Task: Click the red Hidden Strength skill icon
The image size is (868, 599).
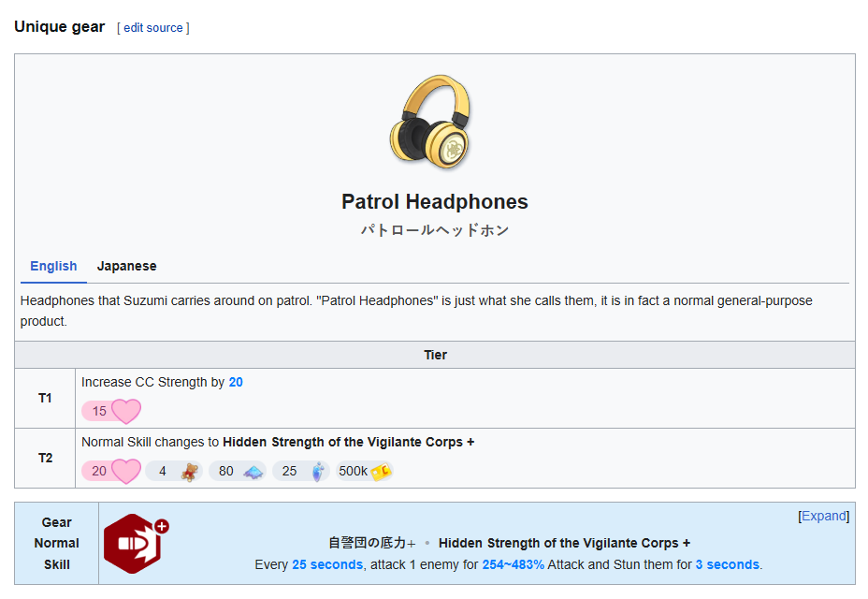Action: tap(136, 544)
